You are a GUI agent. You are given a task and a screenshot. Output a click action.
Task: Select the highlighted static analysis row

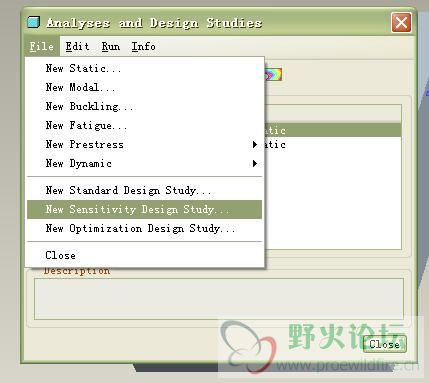333,130
